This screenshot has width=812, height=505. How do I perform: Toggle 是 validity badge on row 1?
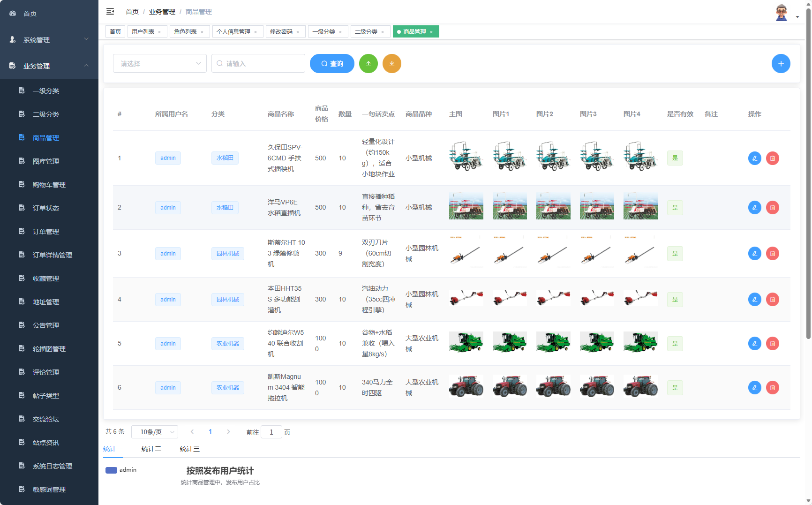(x=675, y=158)
